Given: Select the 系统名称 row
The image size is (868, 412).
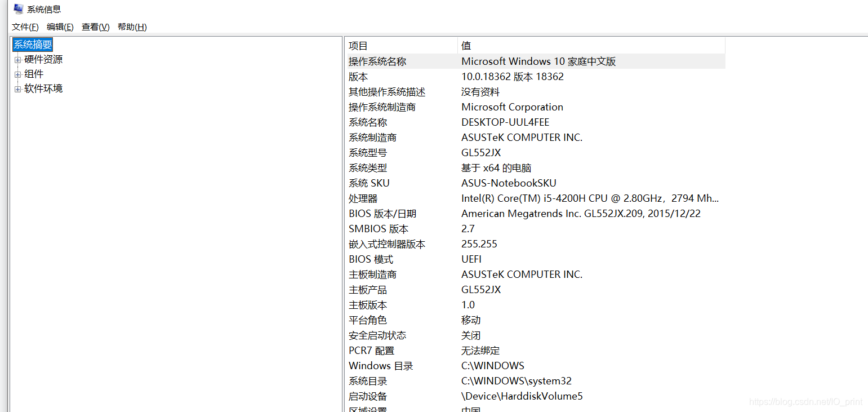Looking at the screenshot, I should point(535,122).
